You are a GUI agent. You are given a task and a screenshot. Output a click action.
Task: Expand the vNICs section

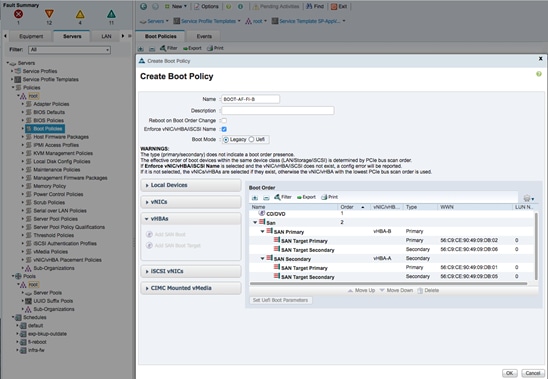pyautogui.click(x=191, y=202)
